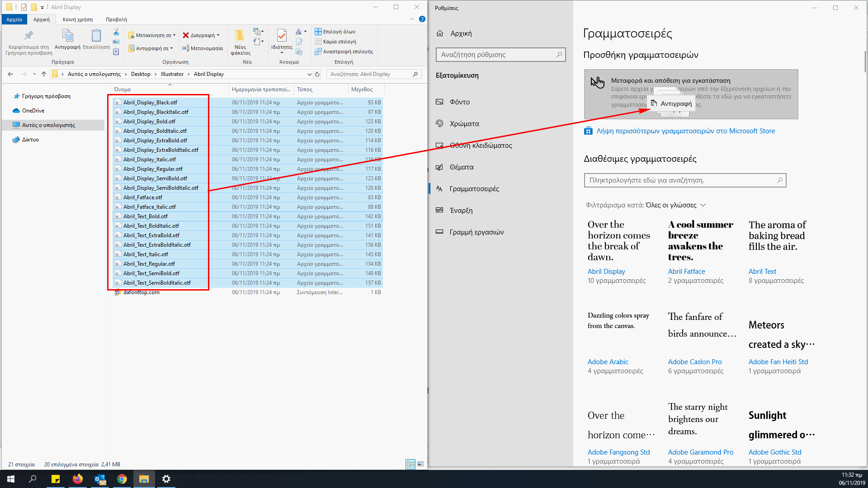This screenshot has width=868, height=488.
Task: Click the Cut scissors icon in ribbon
Action: click(x=116, y=32)
